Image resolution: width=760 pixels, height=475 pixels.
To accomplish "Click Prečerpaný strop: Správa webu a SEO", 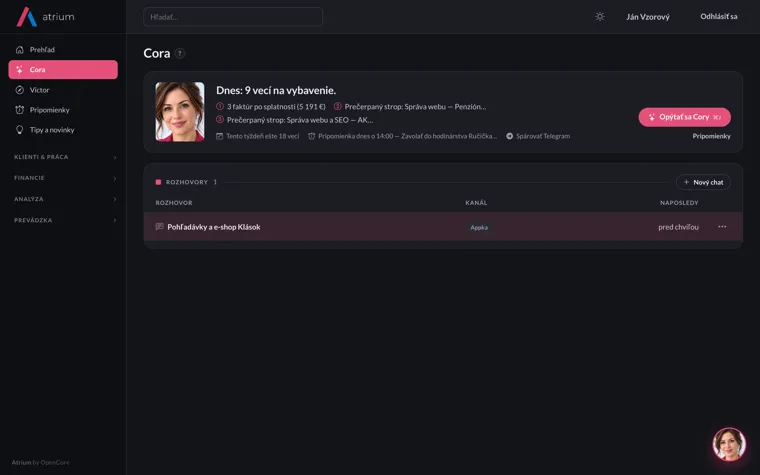I will coord(300,120).
